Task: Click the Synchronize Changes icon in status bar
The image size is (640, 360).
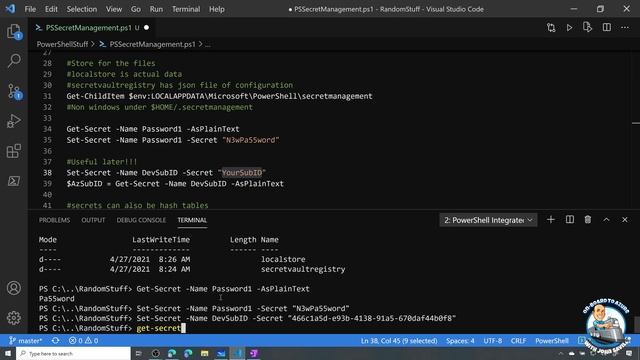Action: coord(56,340)
